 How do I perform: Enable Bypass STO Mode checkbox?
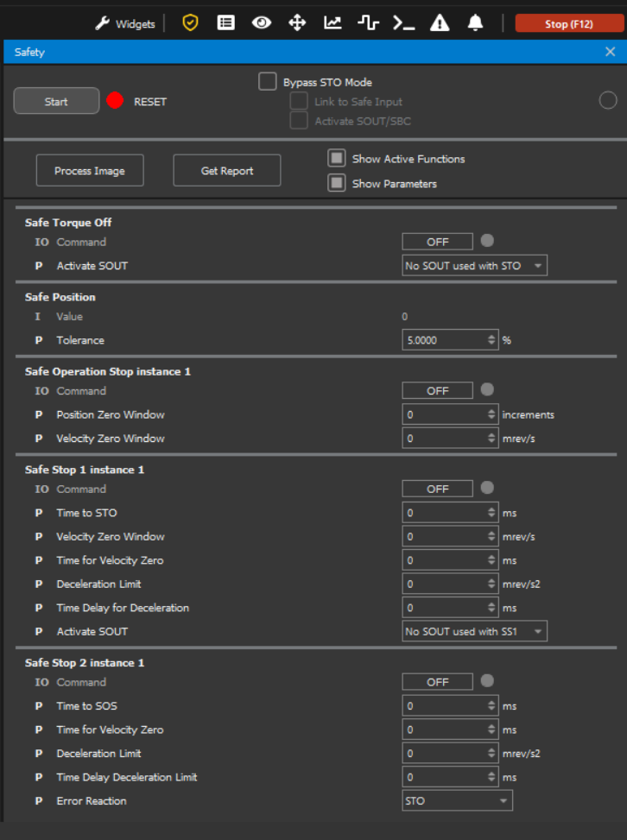pyautogui.click(x=267, y=82)
